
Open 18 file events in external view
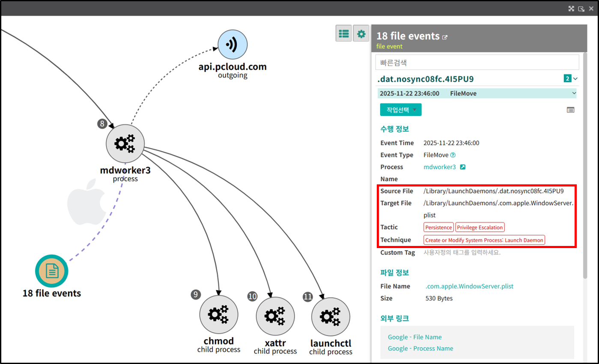pyautogui.click(x=445, y=37)
